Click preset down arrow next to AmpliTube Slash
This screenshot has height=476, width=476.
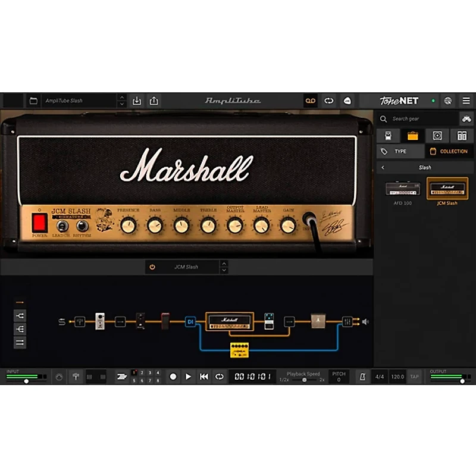[x=122, y=104]
